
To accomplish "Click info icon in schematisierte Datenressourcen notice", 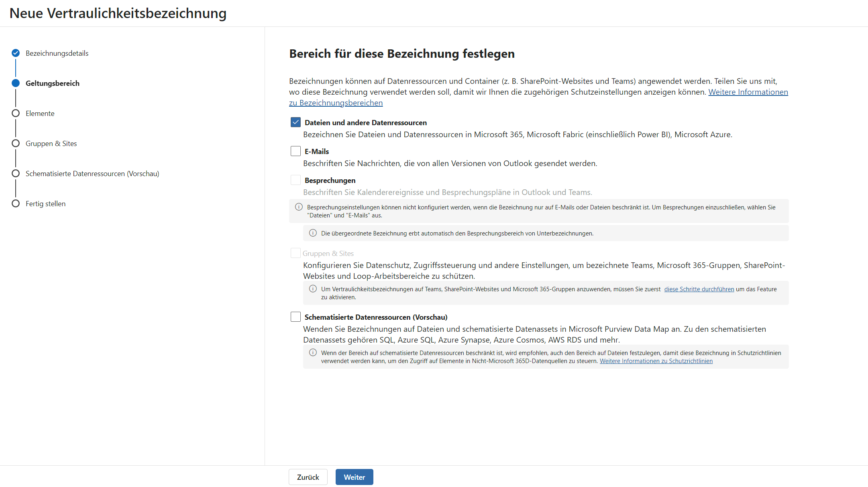I will (313, 353).
